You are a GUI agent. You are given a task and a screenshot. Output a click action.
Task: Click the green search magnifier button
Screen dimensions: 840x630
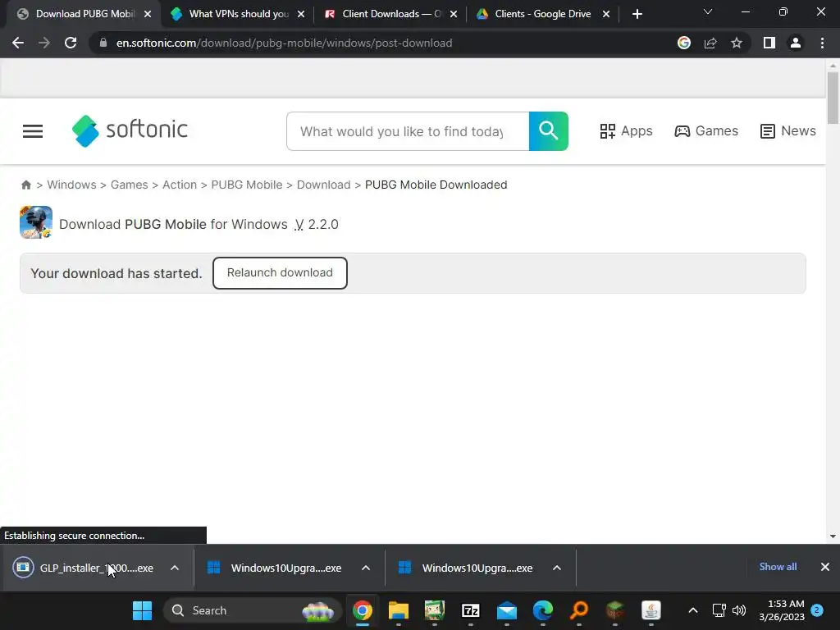[x=549, y=131]
